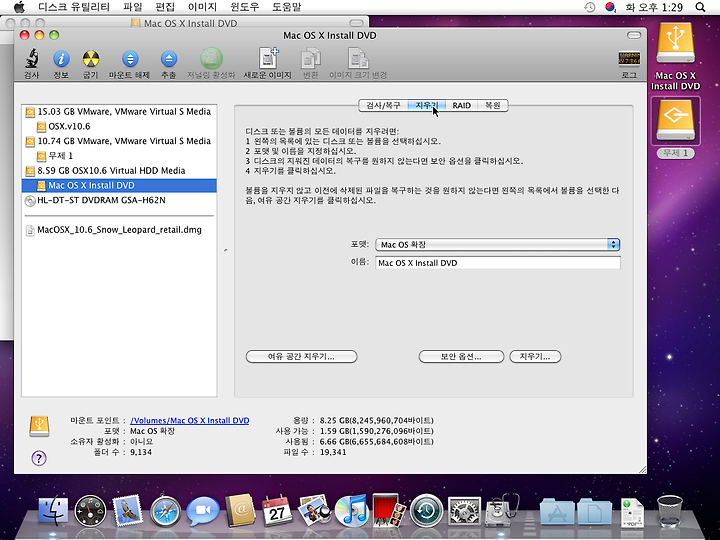720x540 pixels.
Task: Select the Mac OS X Install DVD desktop drive
Action: pos(675,57)
